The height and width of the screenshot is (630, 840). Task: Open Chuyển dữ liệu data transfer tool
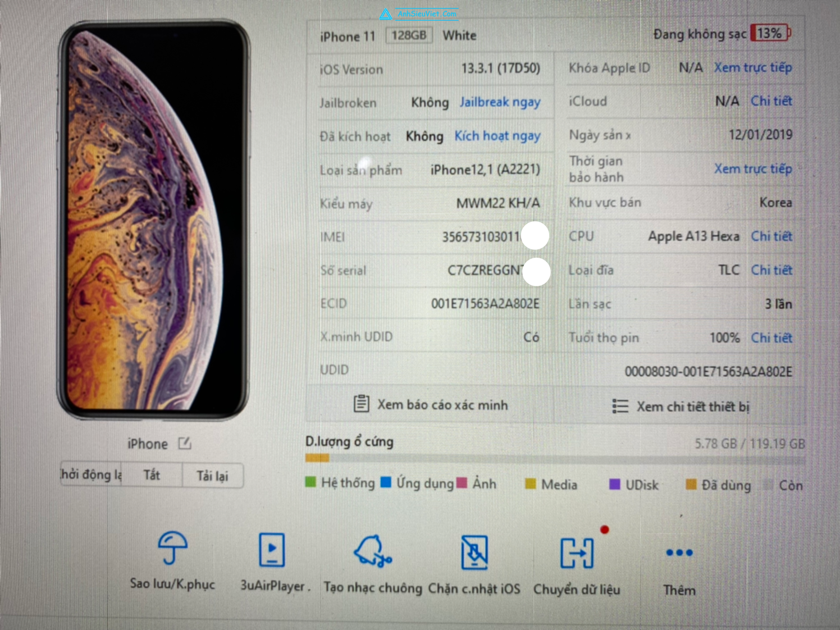point(577,553)
